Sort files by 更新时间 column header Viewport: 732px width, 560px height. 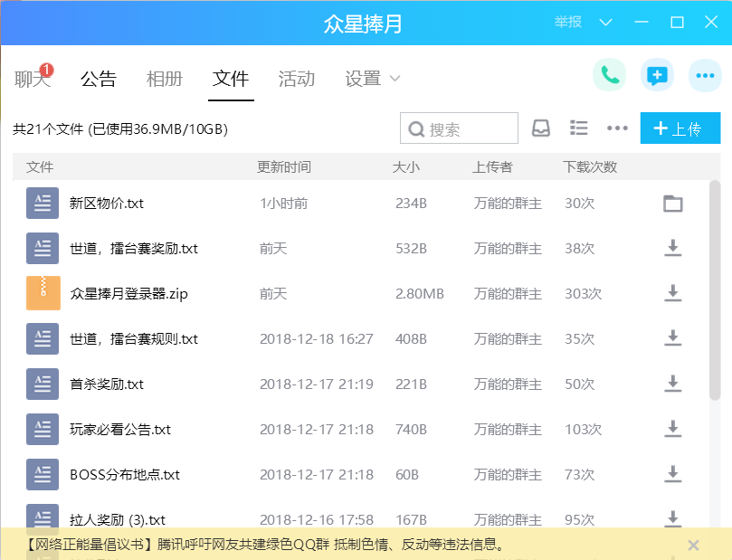[x=283, y=167]
